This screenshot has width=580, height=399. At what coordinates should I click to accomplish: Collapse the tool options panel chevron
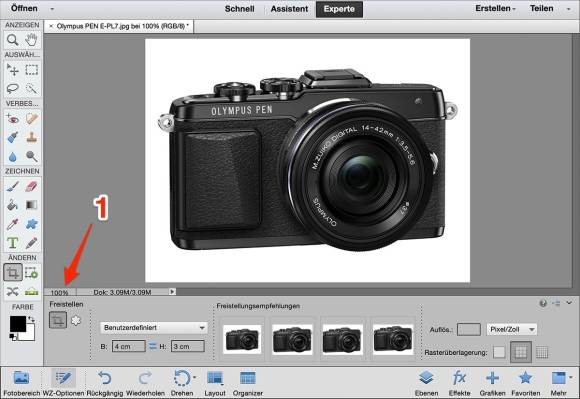pyautogui.click(x=569, y=303)
